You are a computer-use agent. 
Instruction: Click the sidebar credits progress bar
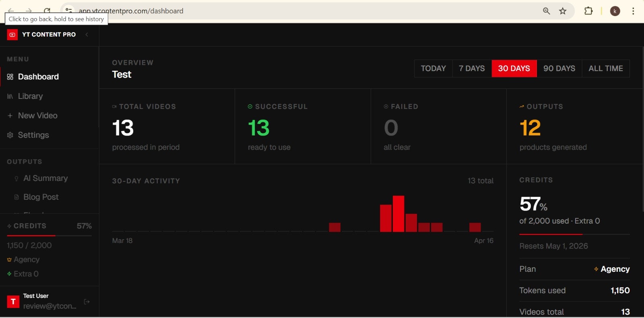(49, 236)
